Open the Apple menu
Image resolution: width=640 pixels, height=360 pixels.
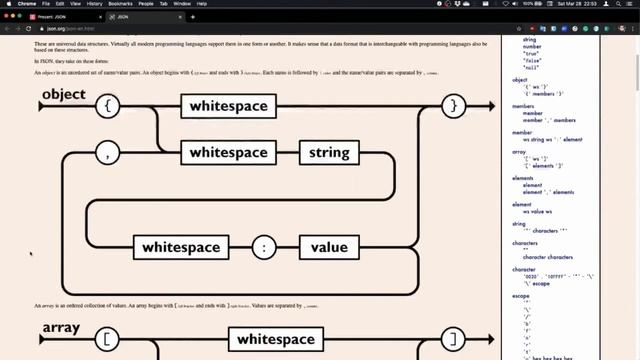[9, 4]
